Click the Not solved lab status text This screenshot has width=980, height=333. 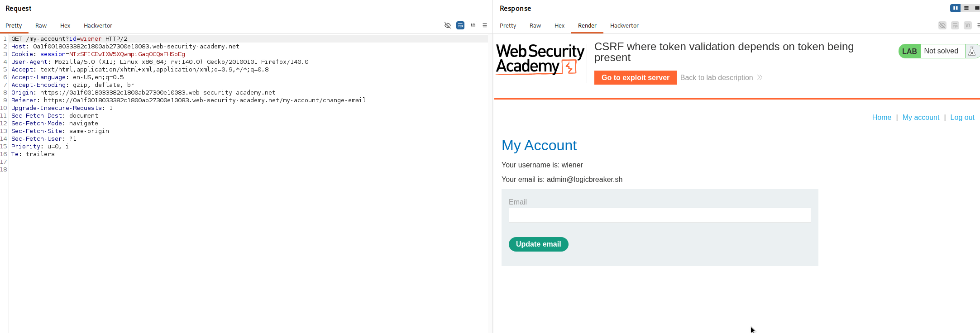[x=941, y=51]
